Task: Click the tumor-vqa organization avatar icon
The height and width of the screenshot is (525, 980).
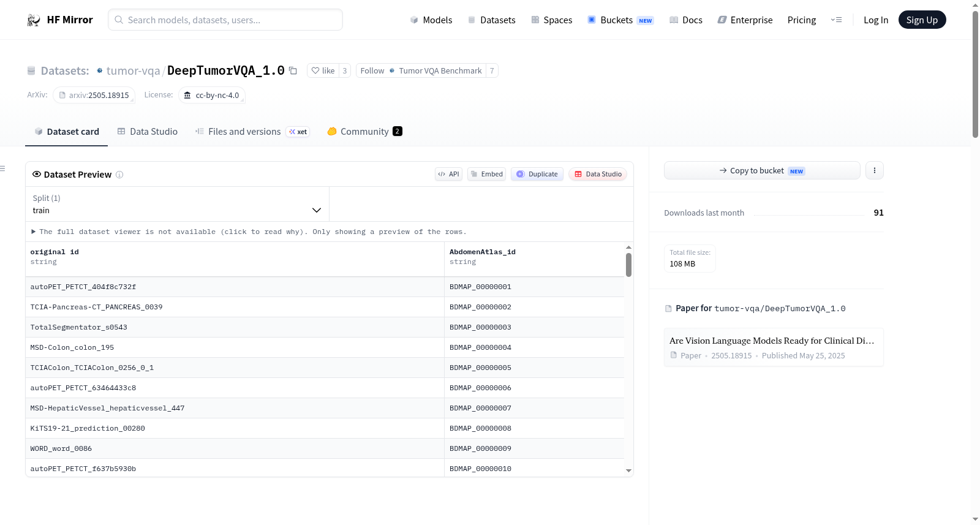Action: (100, 70)
